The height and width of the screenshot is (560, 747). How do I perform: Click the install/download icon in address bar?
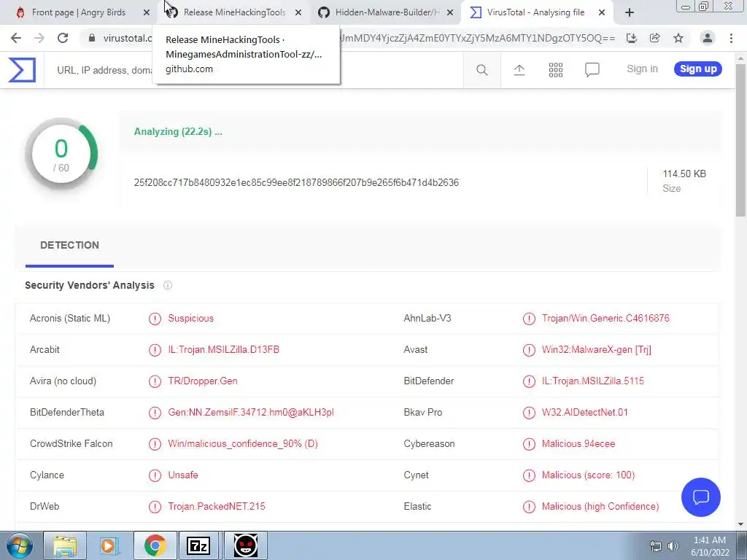(631, 38)
